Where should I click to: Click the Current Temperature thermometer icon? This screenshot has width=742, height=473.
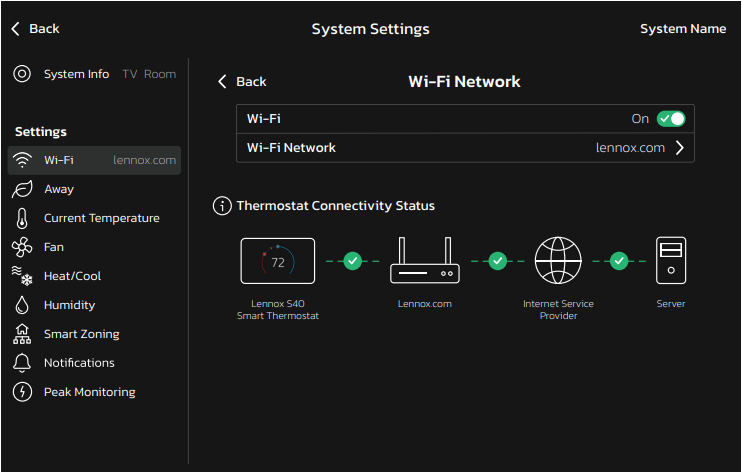point(22,219)
